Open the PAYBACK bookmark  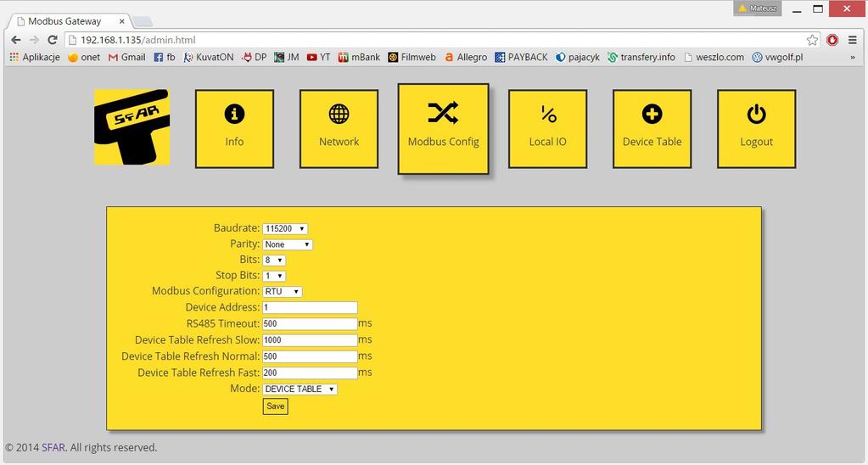point(522,57)
